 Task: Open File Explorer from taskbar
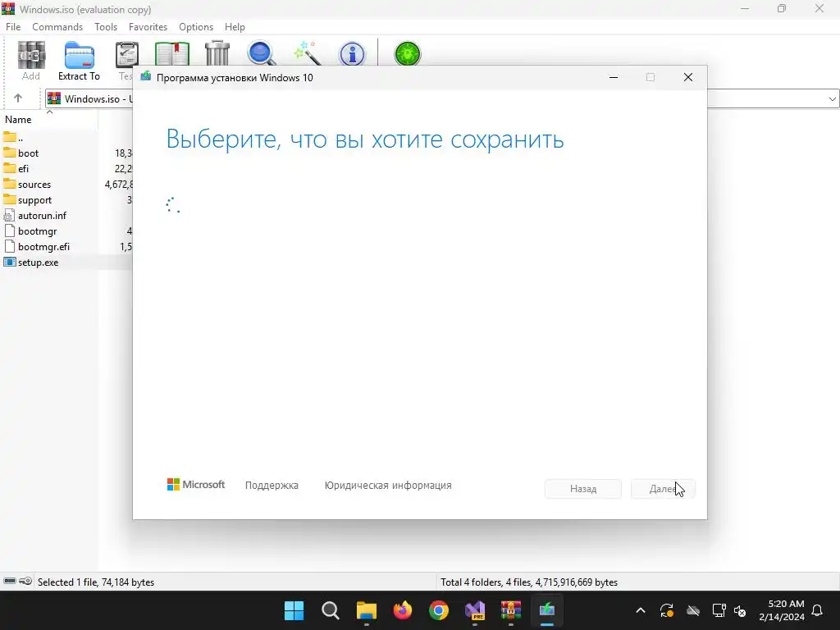click(x=367, y=610)
